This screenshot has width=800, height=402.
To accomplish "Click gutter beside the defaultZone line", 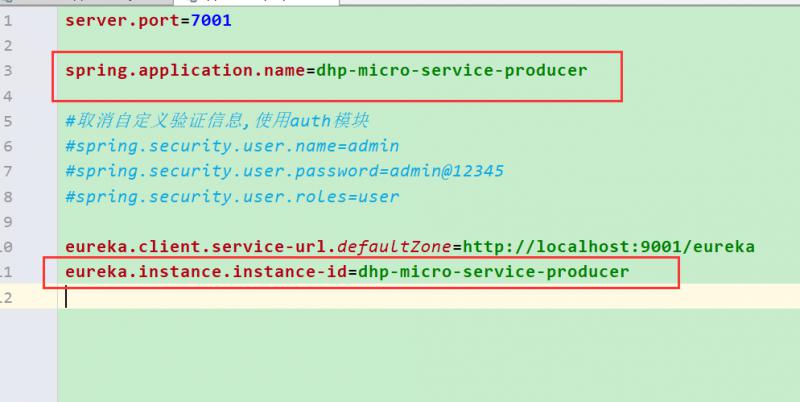I will tap(6, 247).
